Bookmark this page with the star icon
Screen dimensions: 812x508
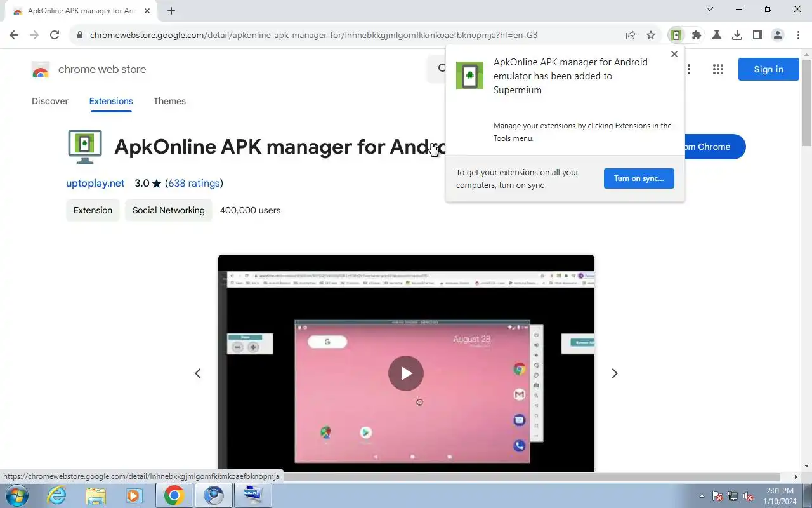click(651, 35)
